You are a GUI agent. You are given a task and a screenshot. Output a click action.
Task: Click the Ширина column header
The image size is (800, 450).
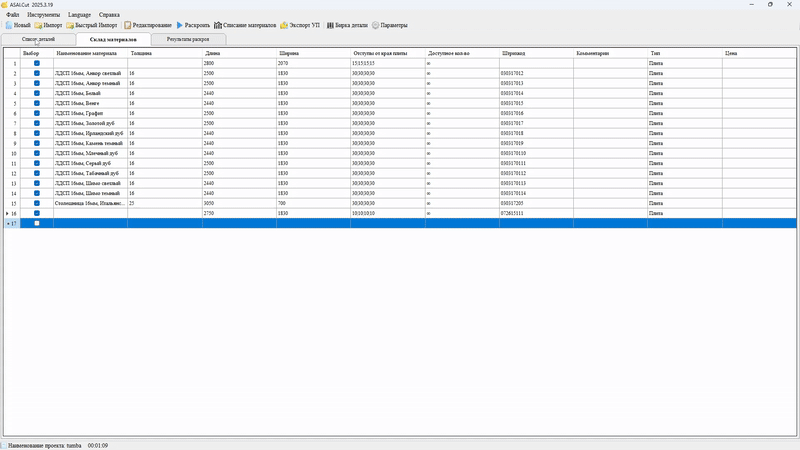click(x=313, y=53)
